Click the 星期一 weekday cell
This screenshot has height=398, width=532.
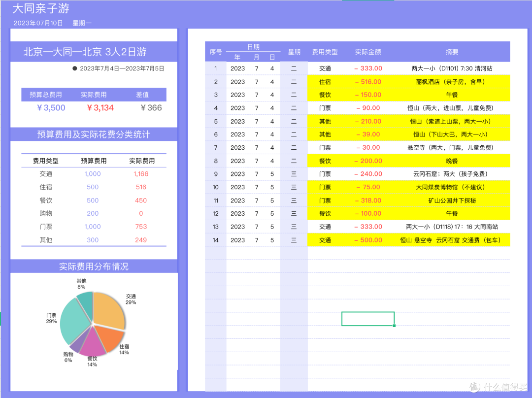82,23
